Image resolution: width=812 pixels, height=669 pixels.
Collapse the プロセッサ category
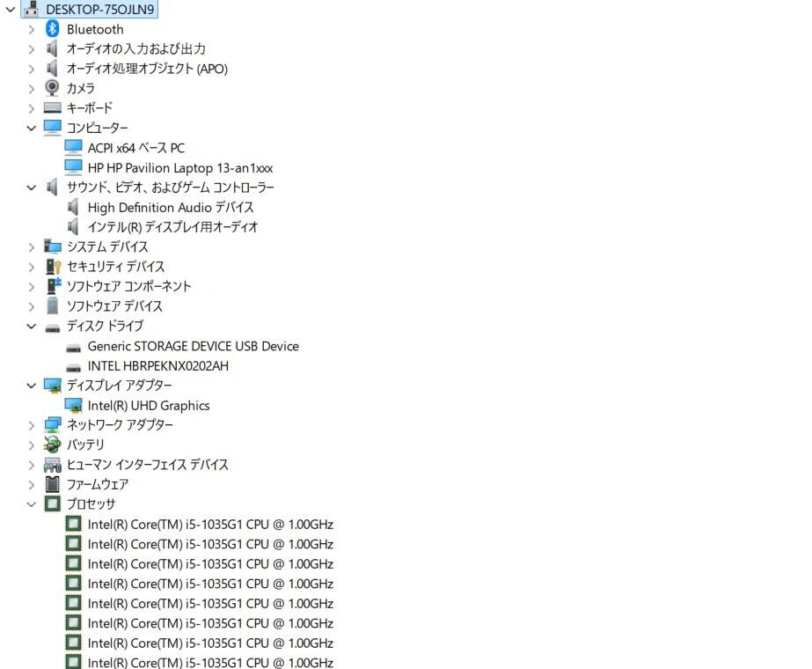32,504
